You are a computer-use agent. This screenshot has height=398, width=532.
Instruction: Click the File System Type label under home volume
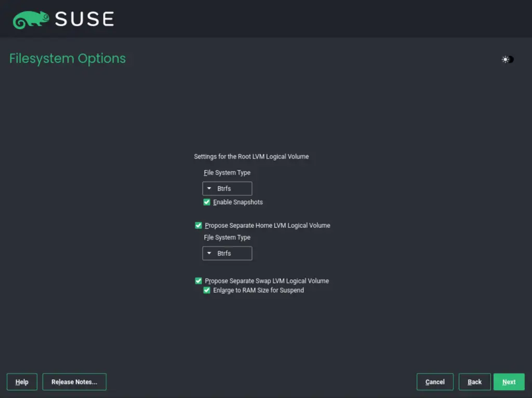click(227, 237)
